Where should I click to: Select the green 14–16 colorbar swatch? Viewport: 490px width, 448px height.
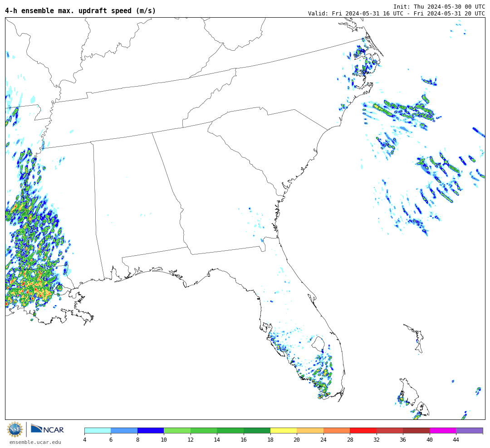[x=230, y=430]
